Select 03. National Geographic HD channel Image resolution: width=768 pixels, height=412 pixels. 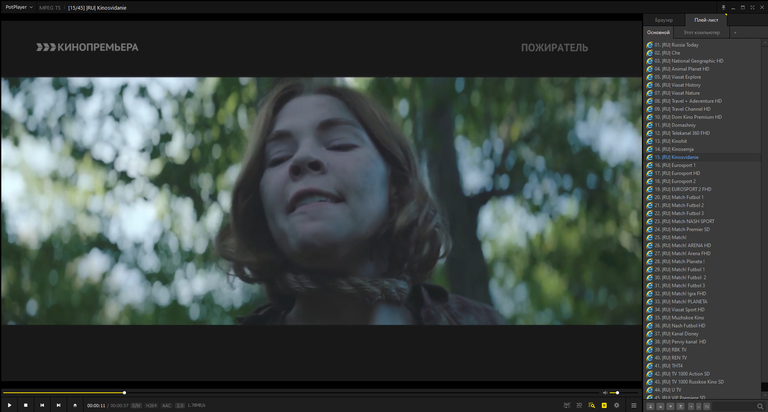(703, 61)
